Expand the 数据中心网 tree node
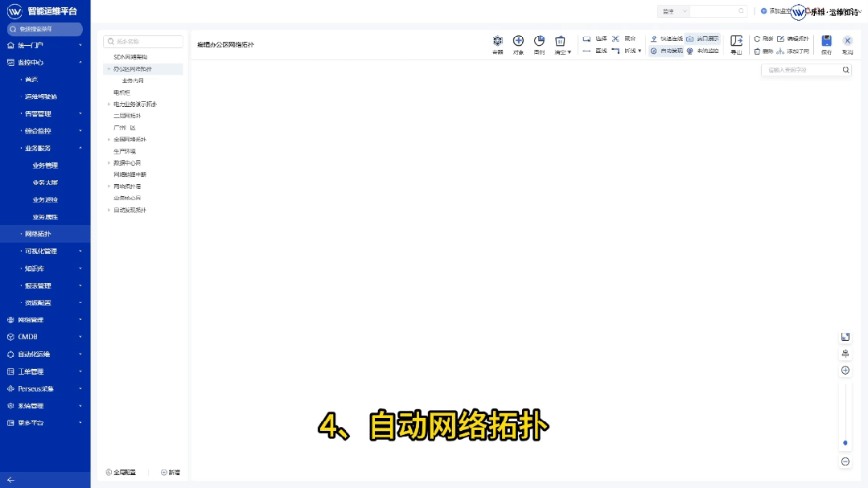The width and height of the screenshot is (868, 488). 108,162
